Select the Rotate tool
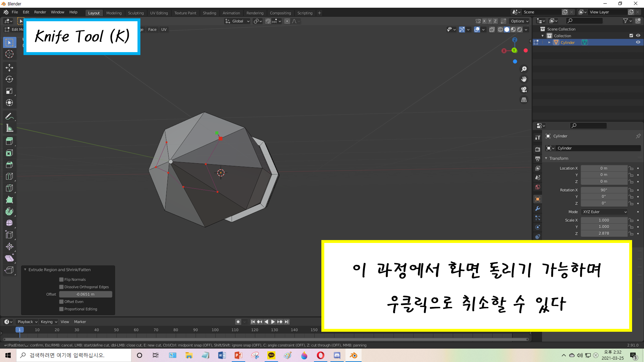 (x=9, y=79)
